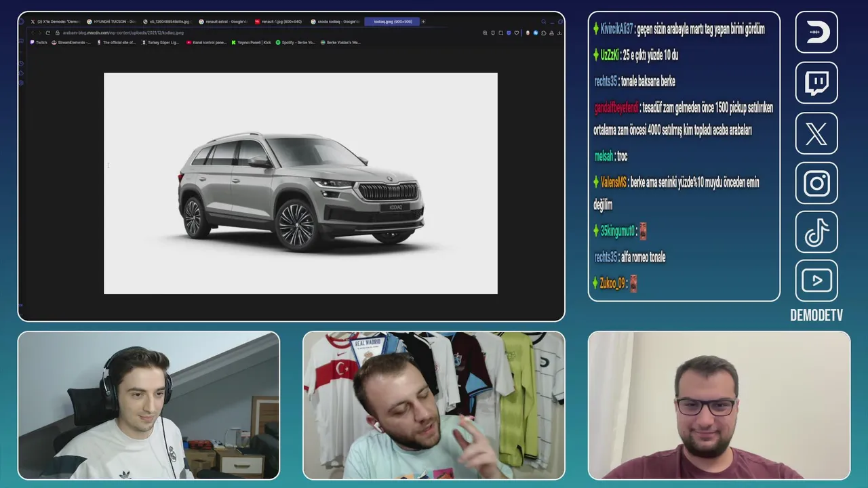Click the top logo icon above Twitch
Image resolution: width=868 pixels, height=488 pixels.
(x=816, y=32)
